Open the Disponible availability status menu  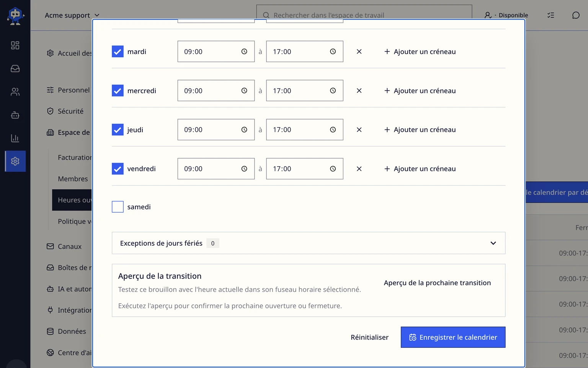tap(506, 15)
